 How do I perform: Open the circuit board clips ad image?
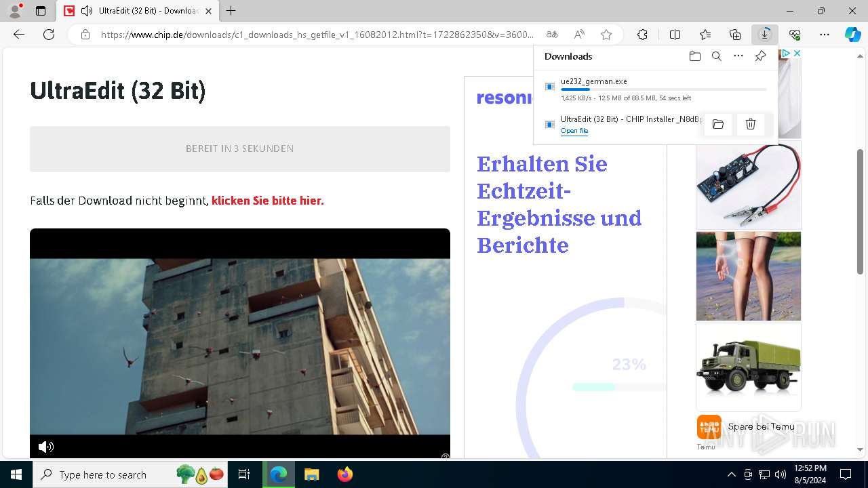(749, 185)
